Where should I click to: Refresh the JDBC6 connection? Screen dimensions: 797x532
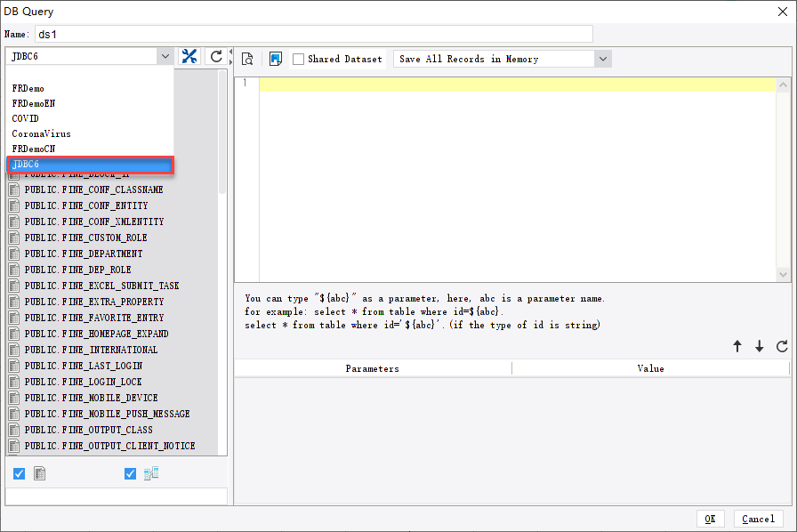click(215, 55)
